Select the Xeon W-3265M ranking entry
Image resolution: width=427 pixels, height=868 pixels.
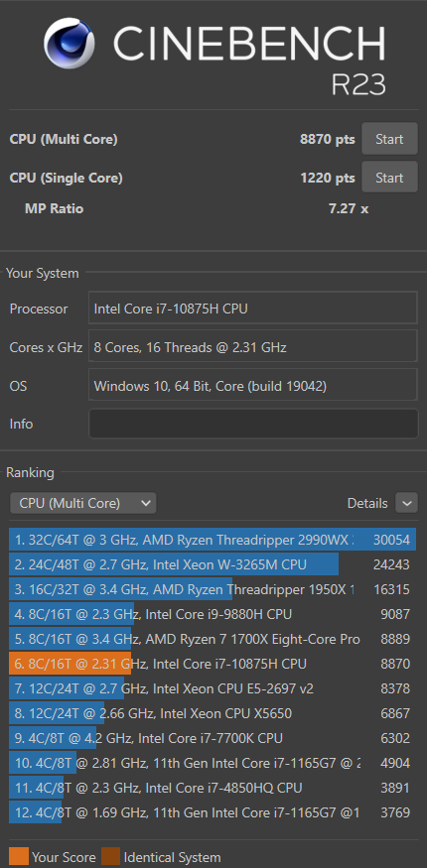click(213, 564)
